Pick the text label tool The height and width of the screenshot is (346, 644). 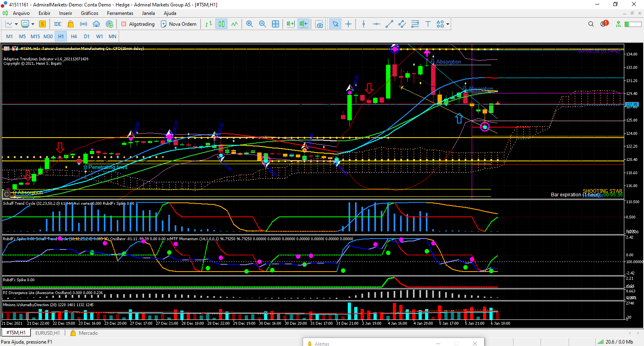click(428, 24)
